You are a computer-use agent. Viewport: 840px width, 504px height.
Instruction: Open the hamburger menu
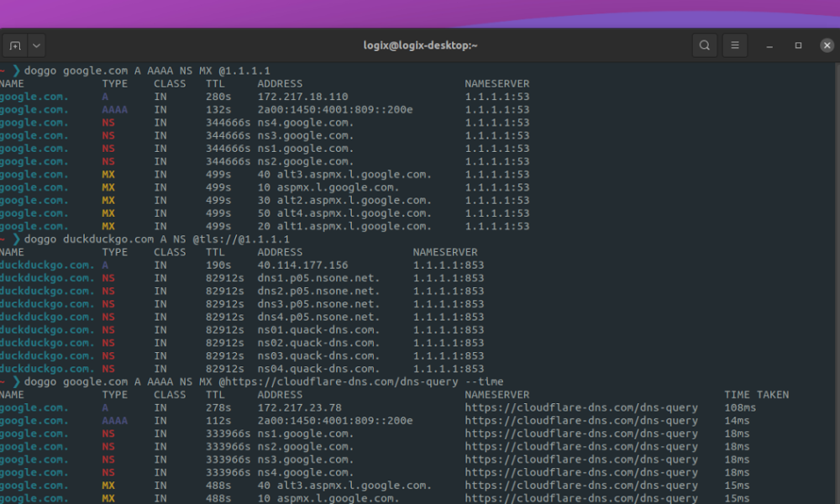pos(735,45)
